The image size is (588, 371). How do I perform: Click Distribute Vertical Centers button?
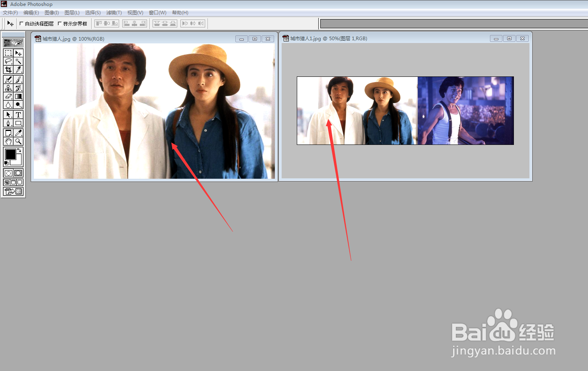[x=165, y=23]
